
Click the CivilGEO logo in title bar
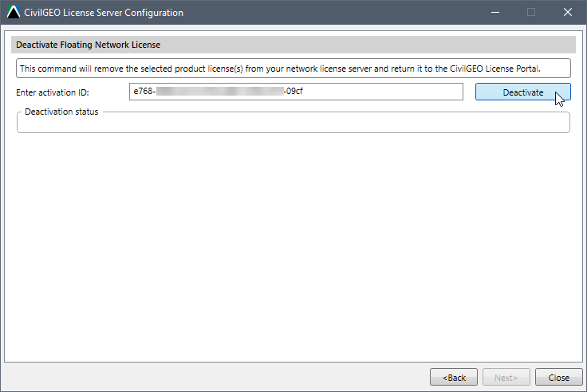(x=14, y=12)
